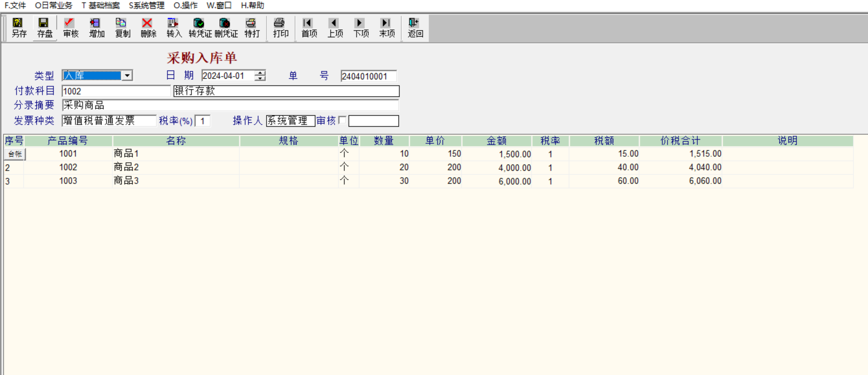Save the document with 存盘
Screen dimensions: 868x375
tap(44, 28)
